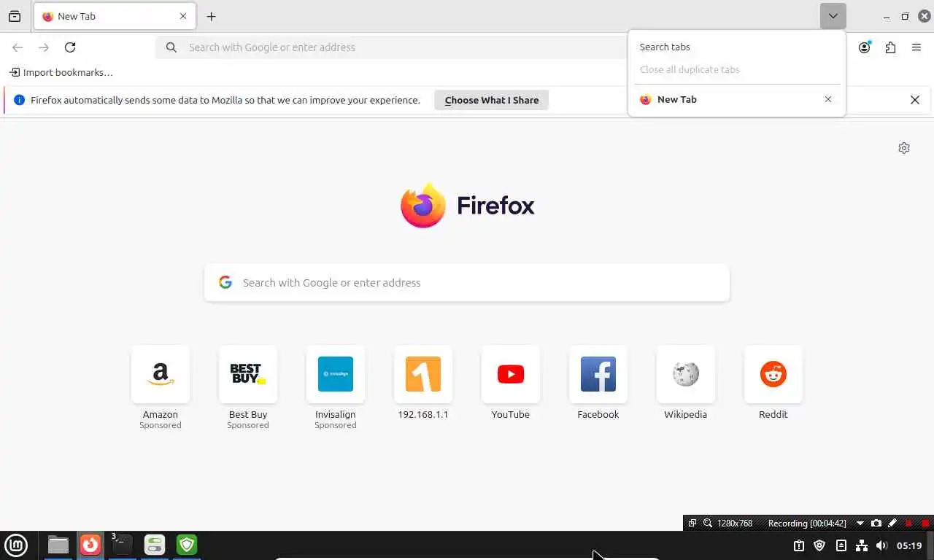934x560 pixels.
Task: Open the green shield app in taskbar
Action: tap(187, 545)
